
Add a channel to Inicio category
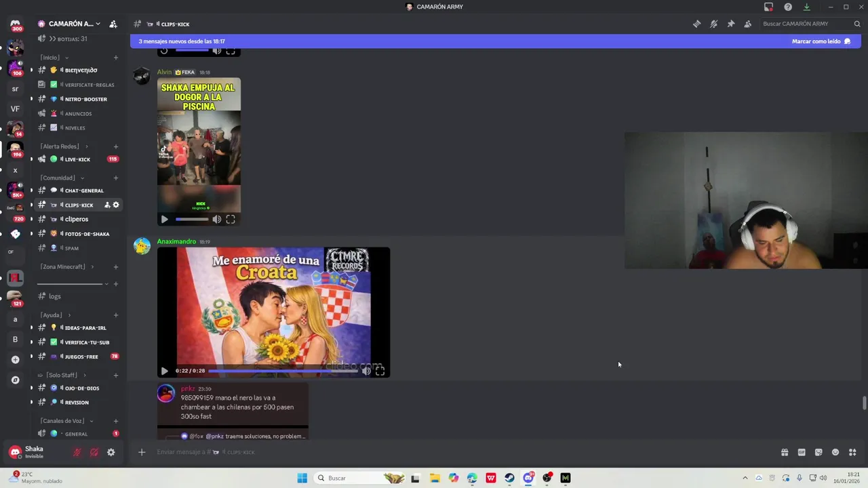pyautogui.click(x=116, y=58)
